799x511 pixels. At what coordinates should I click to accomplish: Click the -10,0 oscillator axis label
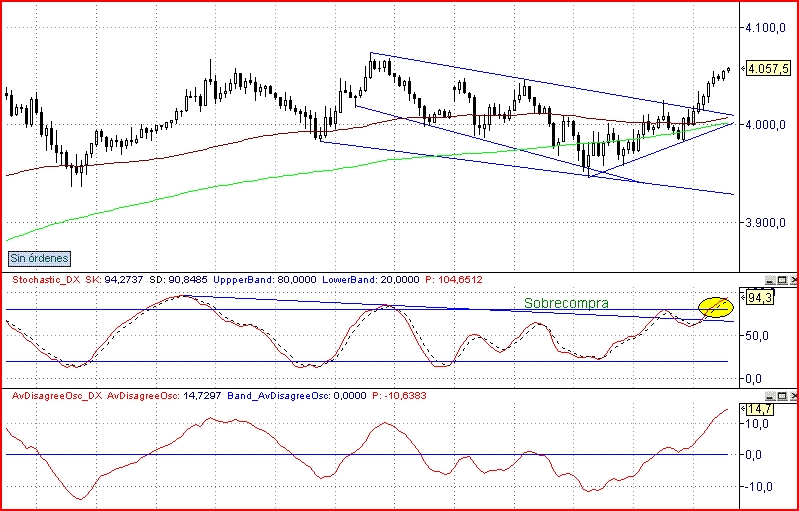(757, 487)
